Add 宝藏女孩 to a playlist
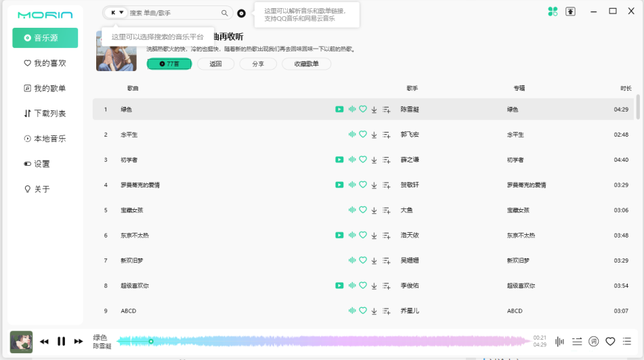The height and width of the screenshot is (360, 644). [387, 210]
